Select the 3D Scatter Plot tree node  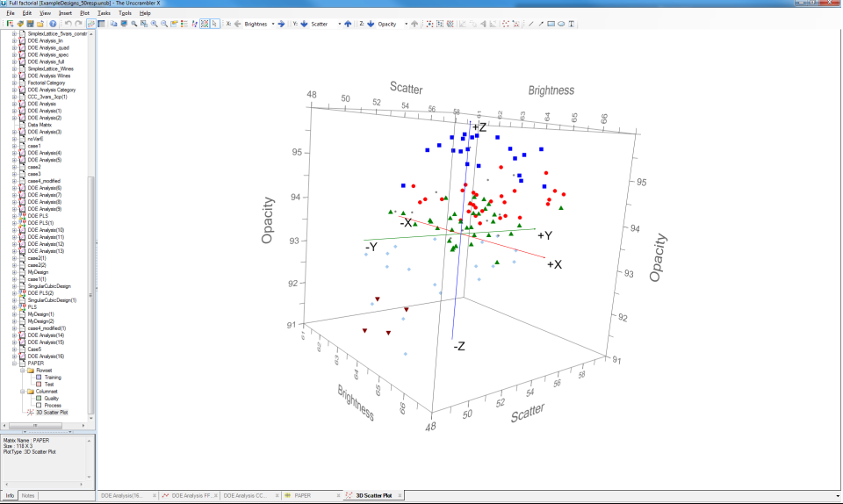pyautogui.click(x=50, y=412)
